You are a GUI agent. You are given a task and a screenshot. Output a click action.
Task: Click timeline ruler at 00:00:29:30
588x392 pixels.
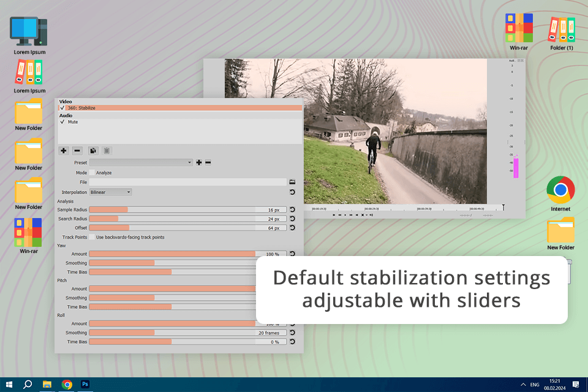[x=372, y=209]
